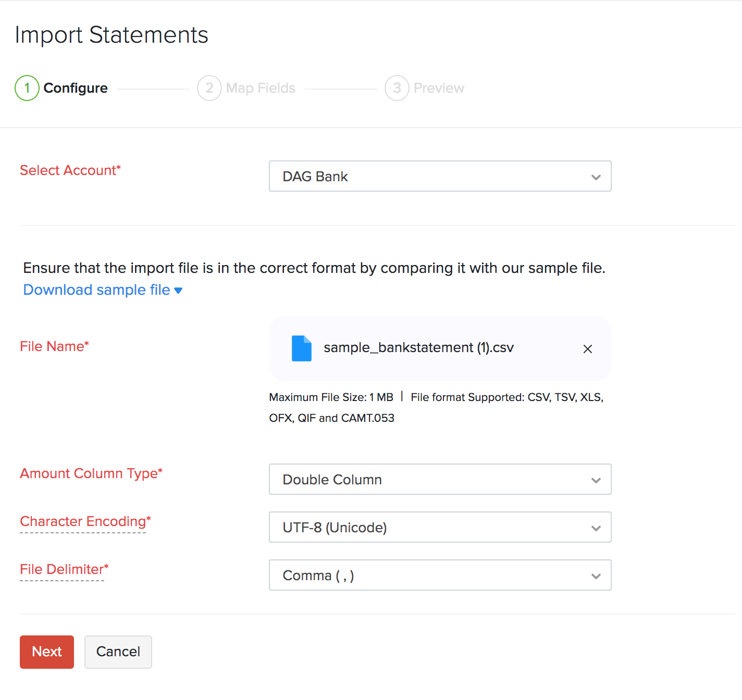The height and width of the screenshot is (700, 742).
Task: Open the Select Account dropdown
Action: click(439, 176)
